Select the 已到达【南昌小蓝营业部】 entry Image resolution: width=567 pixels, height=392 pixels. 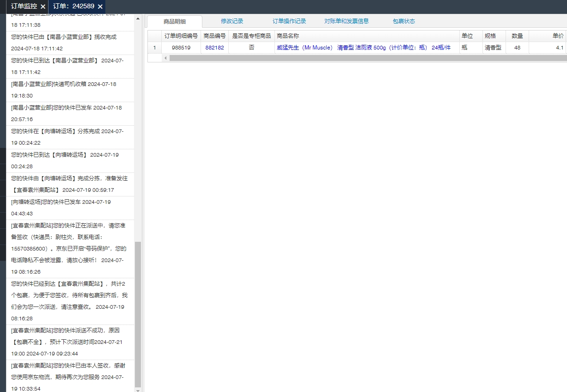pos(70,66)
